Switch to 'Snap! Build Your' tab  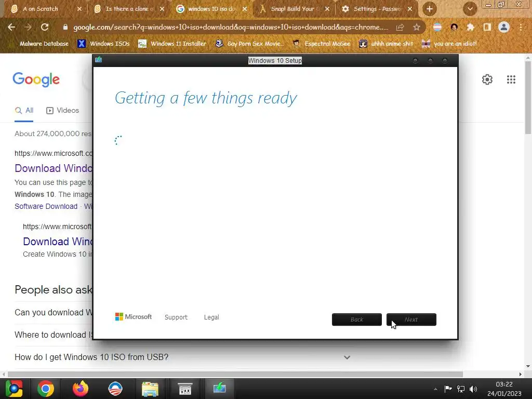click(x=295, y=9)
